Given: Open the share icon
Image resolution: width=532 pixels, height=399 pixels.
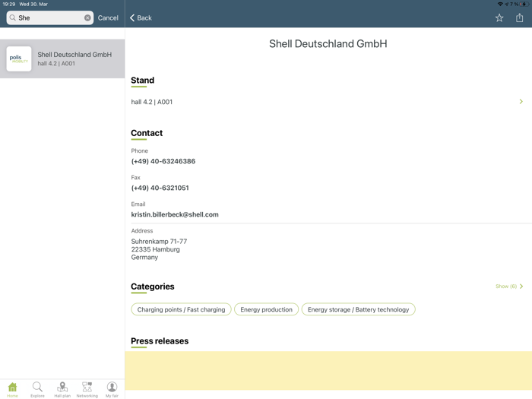Looking at the screenshot, I should (x=519, y=17).
